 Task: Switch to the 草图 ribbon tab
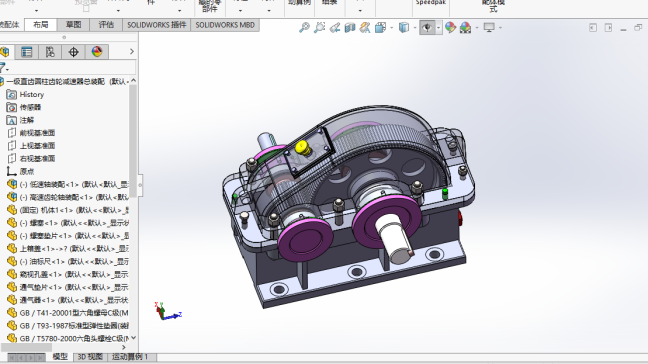coord(74,25)
